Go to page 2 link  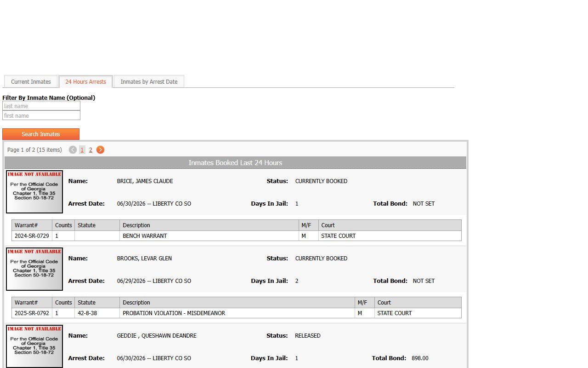click(x=90, y=149)
